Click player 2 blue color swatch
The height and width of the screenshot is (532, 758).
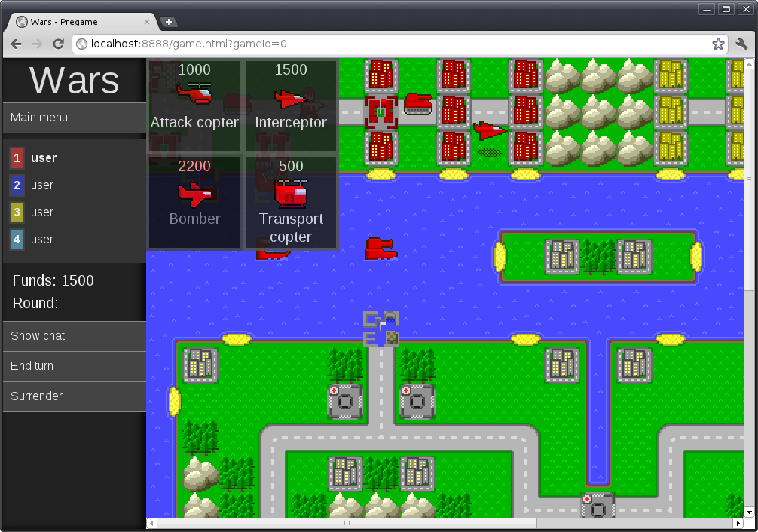click(x=17, y=185)
